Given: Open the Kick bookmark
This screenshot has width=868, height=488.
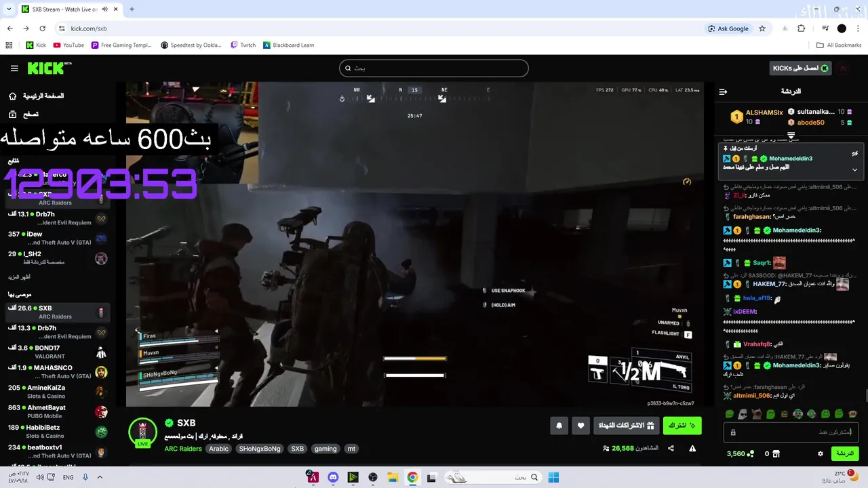Looking at the screenshot, I should coord(36,45).
